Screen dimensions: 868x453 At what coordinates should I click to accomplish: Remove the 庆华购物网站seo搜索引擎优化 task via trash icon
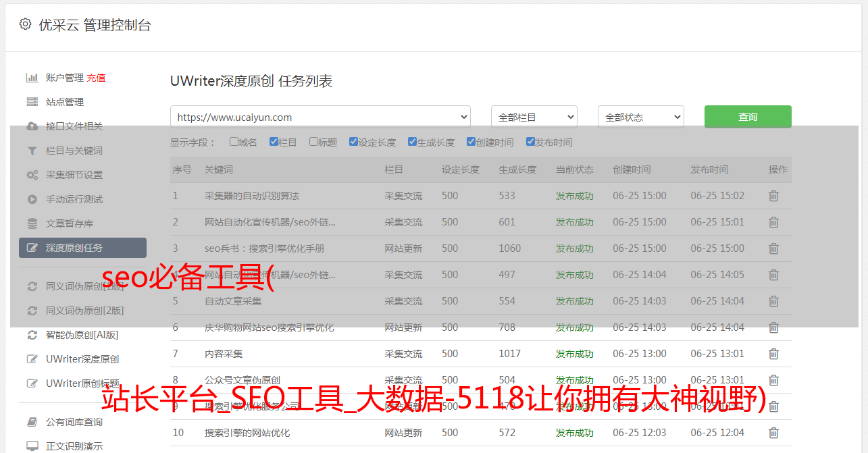[773, 327]
